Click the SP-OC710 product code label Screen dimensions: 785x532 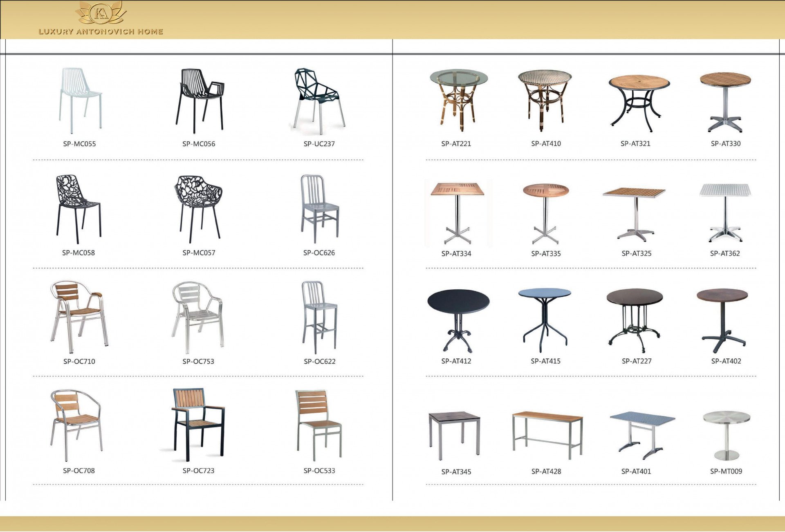[79, 361]
